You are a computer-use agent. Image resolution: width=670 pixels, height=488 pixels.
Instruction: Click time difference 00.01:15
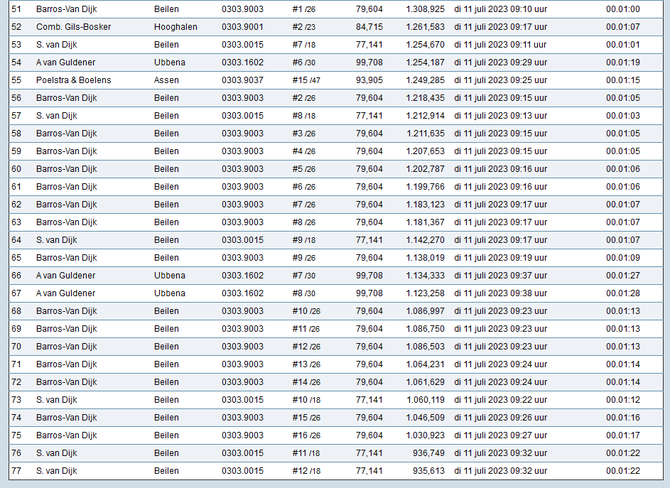pyautogui.click(x=623, y=80)
